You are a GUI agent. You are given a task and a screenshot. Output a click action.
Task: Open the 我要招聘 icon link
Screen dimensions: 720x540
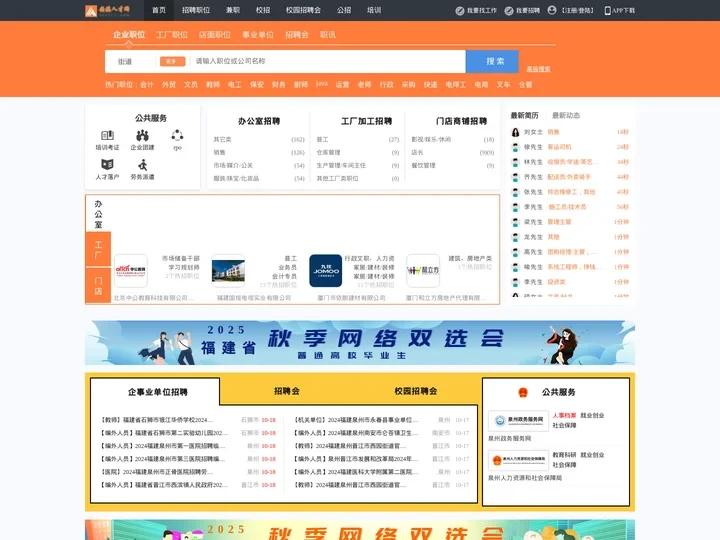(x=509, y=11)
